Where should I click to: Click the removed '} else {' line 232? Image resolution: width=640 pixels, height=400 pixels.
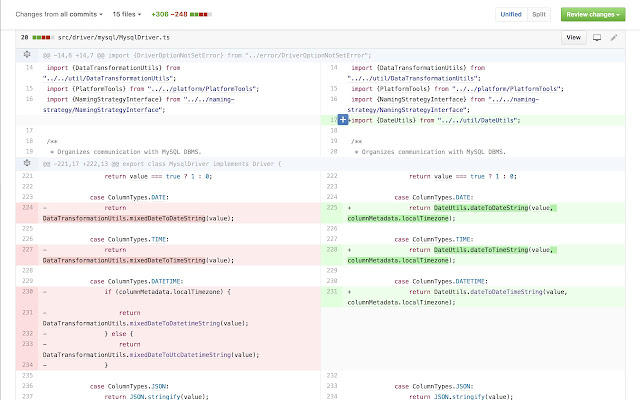168,334
